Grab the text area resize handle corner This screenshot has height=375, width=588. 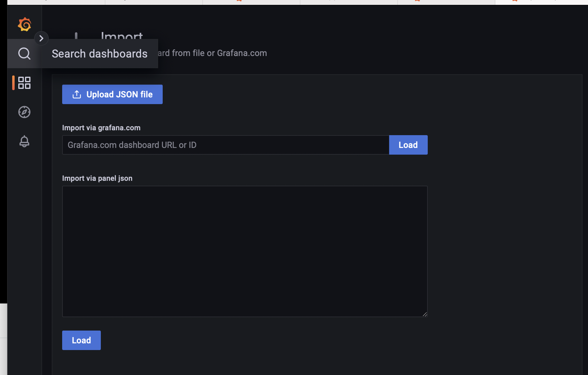point(425,314)
